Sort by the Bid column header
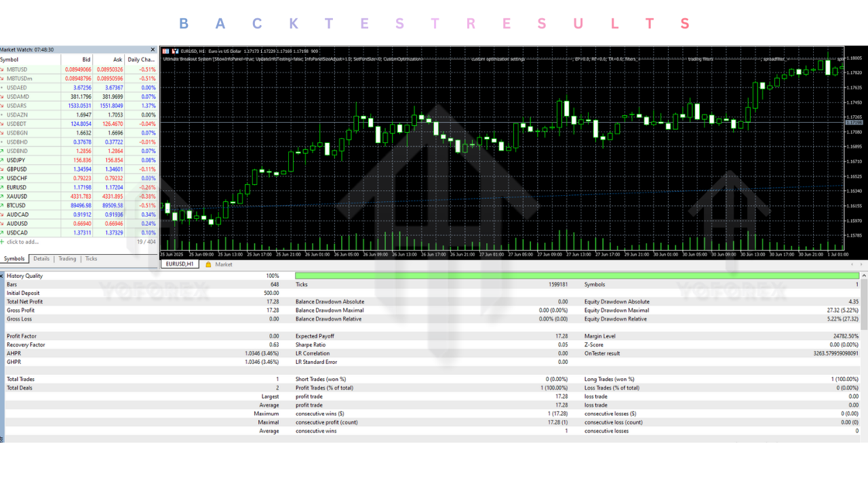Image resolution: width=868 pixels, height=488 pixels. [86, 60]
